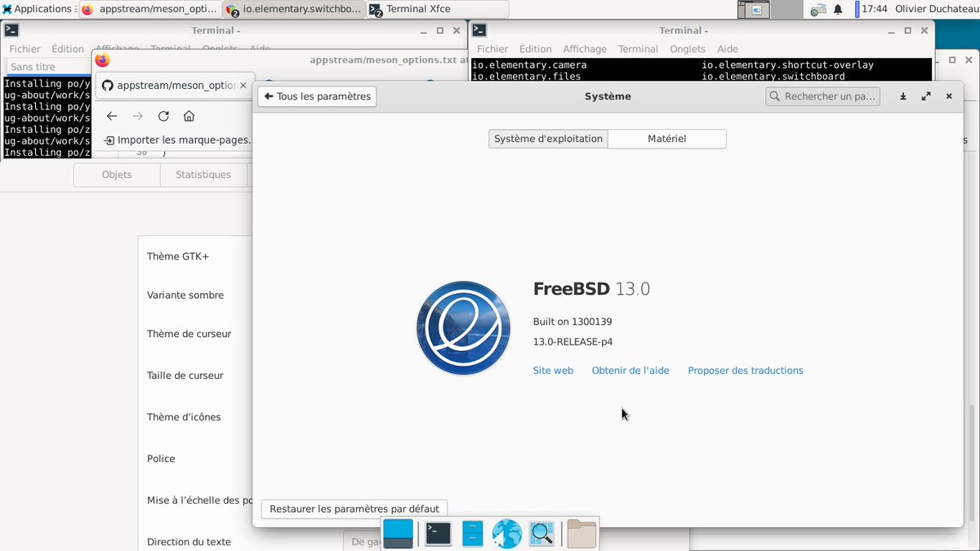Click the Built on 1300139 text
The height and width of the screenshot is (551, 980).
point(572,322)
